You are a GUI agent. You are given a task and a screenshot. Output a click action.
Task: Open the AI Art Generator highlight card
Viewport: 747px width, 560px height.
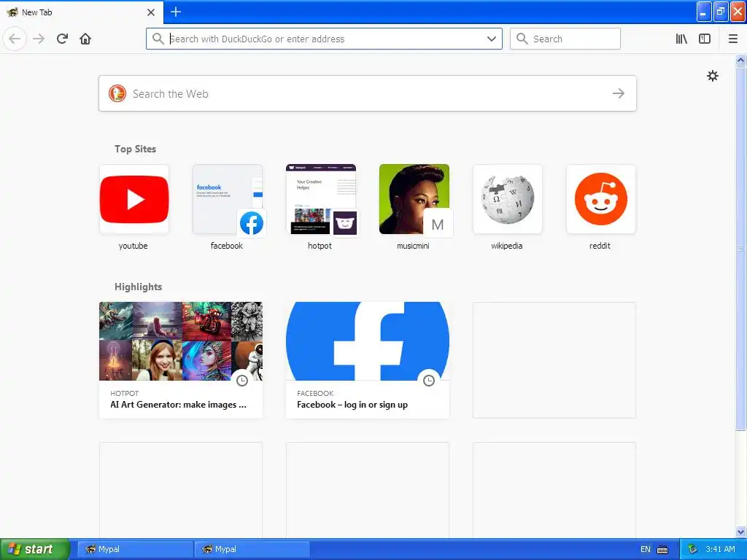181,360
